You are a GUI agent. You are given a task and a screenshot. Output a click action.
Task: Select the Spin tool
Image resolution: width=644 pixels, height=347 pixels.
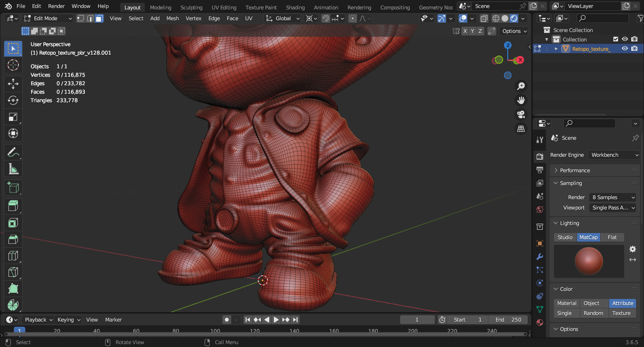click(13, 305)
